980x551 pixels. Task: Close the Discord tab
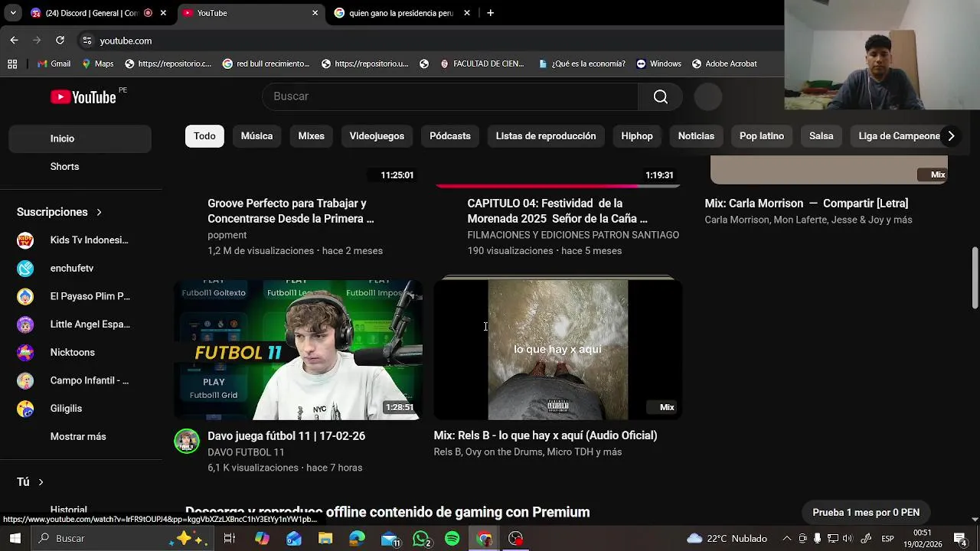coord(163,13)
